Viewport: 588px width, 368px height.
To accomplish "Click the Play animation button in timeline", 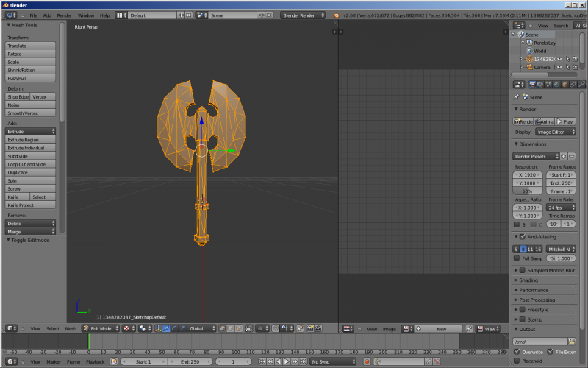I will (287, 361).
